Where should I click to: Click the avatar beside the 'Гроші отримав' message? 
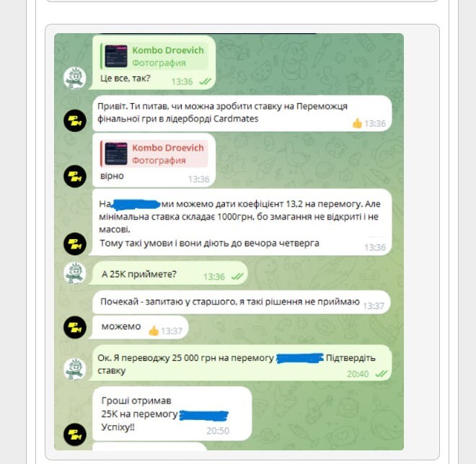(75, 434)
